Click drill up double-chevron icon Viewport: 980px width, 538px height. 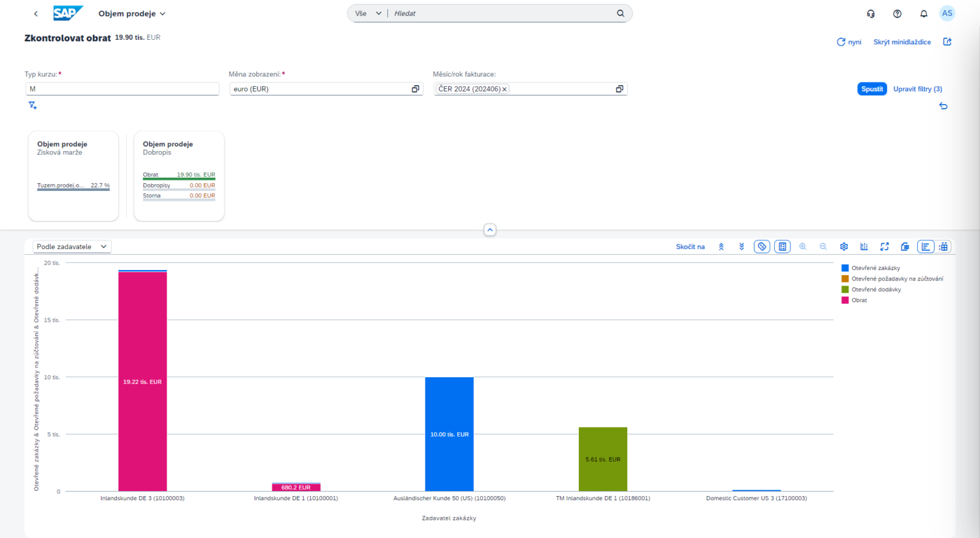tap(721, 246)
